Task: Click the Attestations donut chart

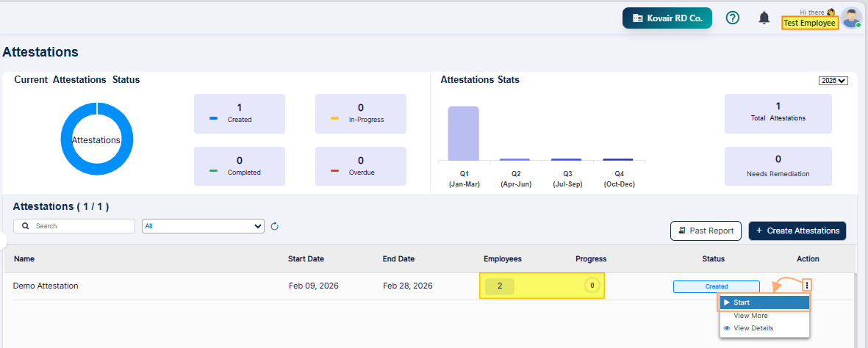Action: click(x=96, y=139)
